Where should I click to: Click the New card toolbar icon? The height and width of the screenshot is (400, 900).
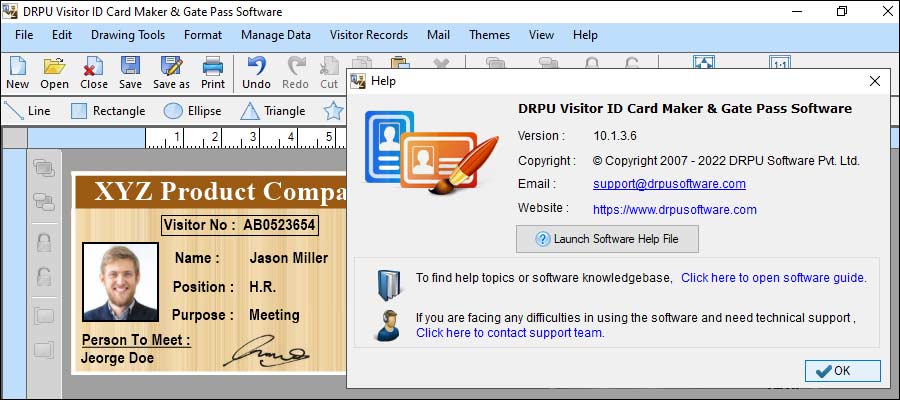point(17,72)
